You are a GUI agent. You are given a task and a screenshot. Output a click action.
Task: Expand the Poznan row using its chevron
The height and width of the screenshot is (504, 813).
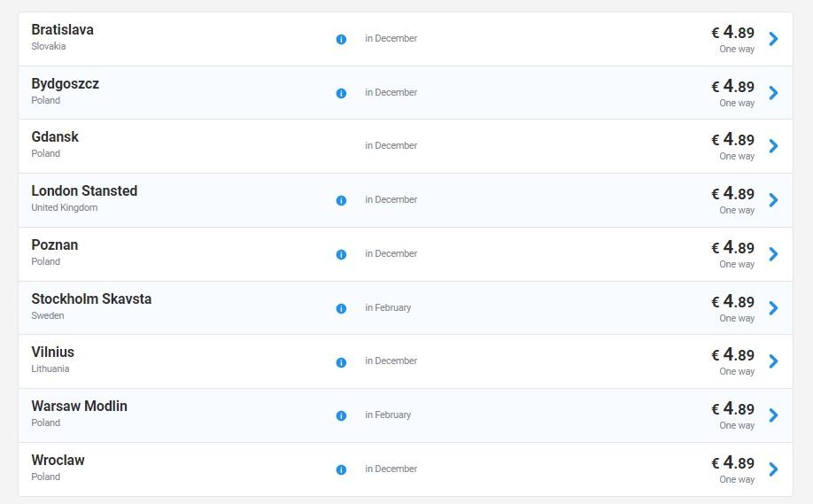coord(773,254)
